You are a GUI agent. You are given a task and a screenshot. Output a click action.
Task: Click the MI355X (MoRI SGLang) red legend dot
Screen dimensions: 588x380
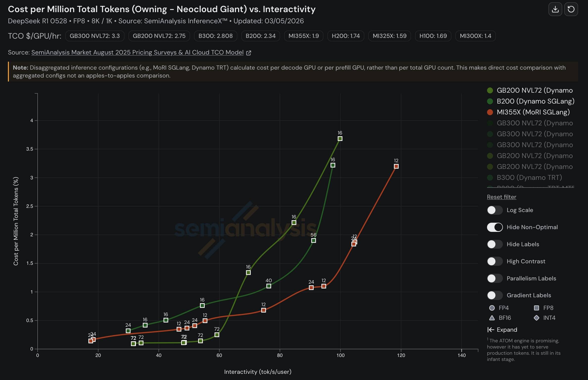[x=490, y=112]
